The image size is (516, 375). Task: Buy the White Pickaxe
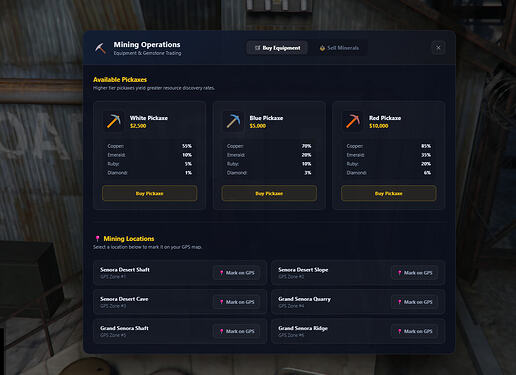[150, 193]
